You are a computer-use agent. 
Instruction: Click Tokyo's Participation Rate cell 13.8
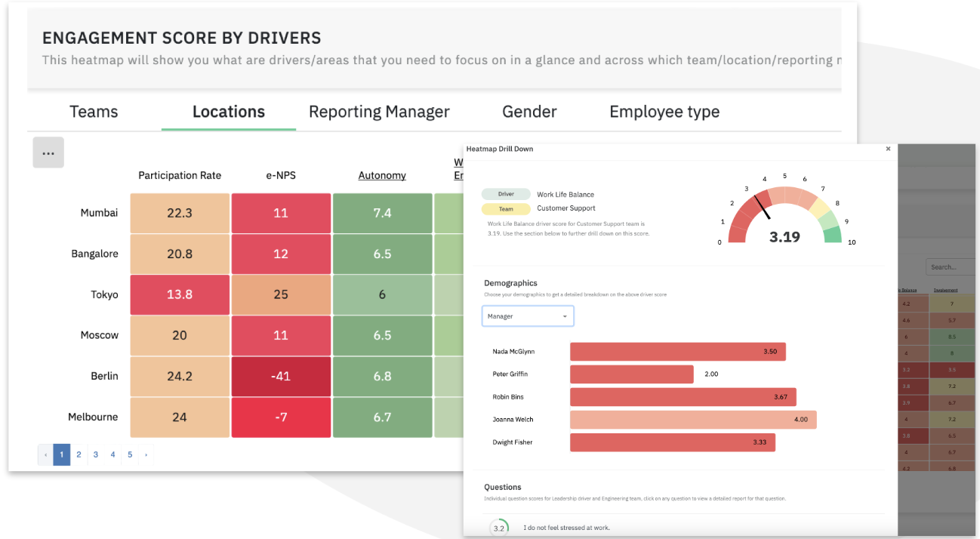(x=180, y=294)
